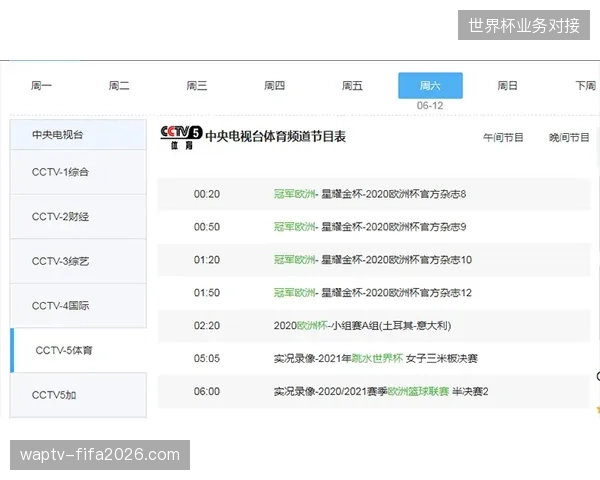This screenshot has width=600, height=480.
Task: Click the 05:05 time cell
Action: [x=207, y=359]
